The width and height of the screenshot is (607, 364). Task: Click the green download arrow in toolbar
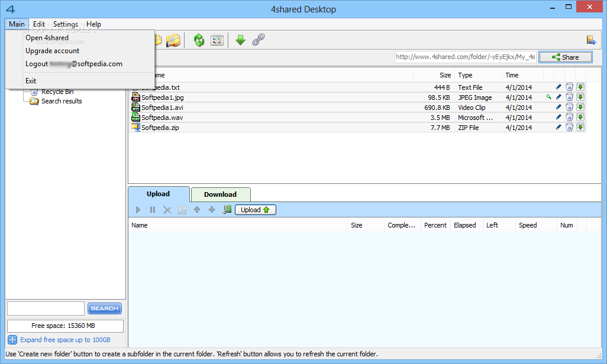tap(240, 40)
